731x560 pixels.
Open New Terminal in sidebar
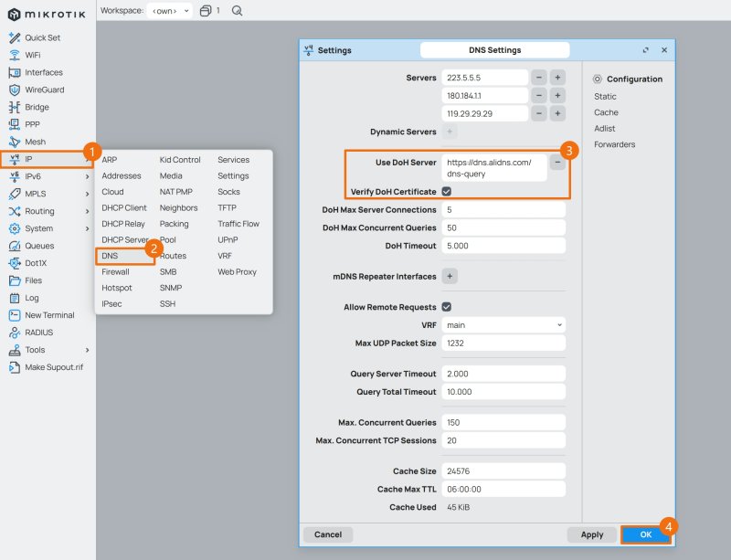(49, 315)
